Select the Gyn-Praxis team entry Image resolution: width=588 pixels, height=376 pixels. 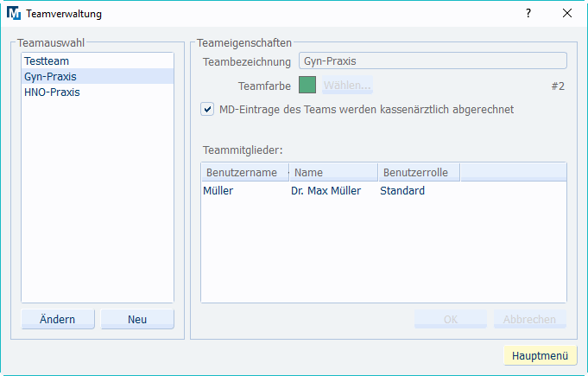point(51,77)
